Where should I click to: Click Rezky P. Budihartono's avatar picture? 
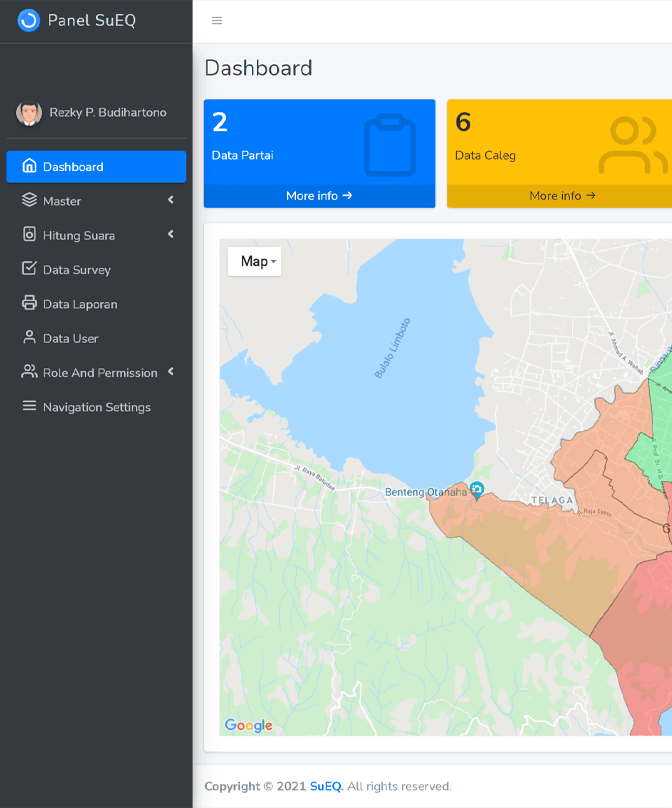coord(29,113)
